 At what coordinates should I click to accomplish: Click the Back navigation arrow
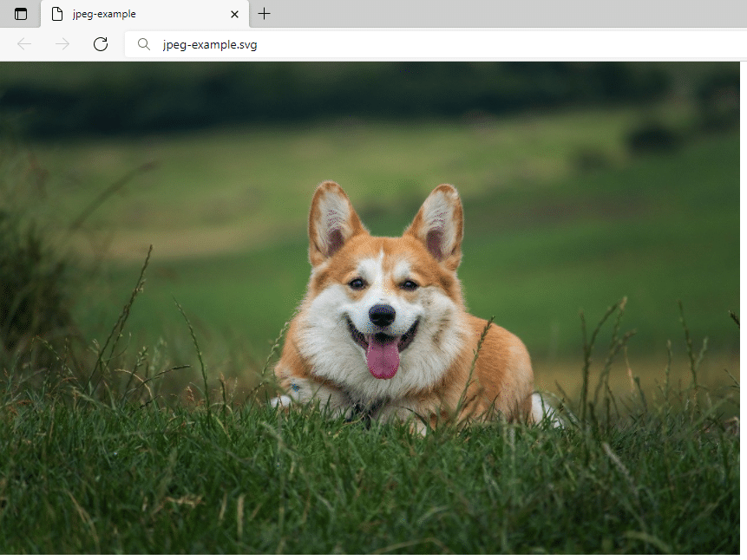(x=23, y=43)
